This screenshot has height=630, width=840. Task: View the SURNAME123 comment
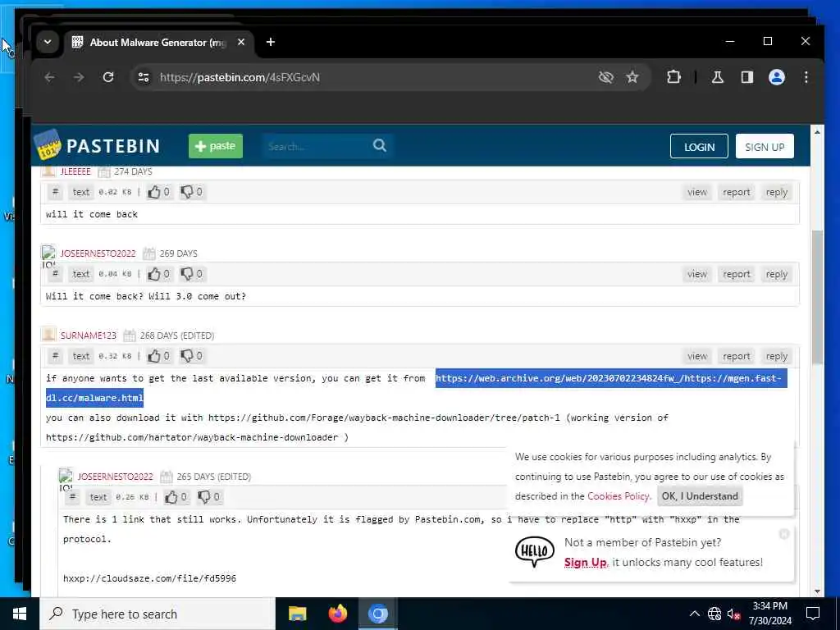[x=697, y=356]
